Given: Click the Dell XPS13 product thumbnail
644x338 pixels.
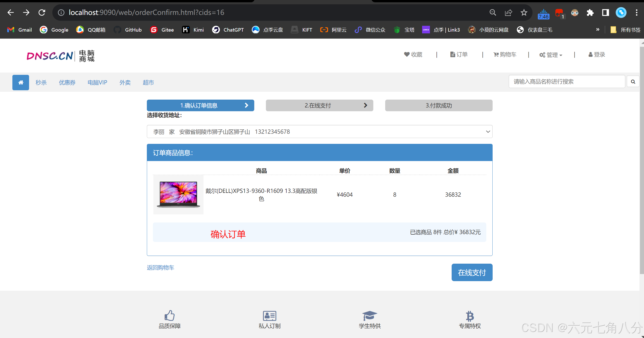Looking at the screenshot, I should (x=178, y=195).
